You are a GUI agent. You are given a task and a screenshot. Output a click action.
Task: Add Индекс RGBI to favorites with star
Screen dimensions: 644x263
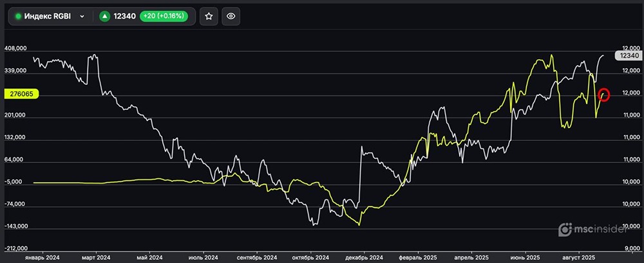[209, 17]
